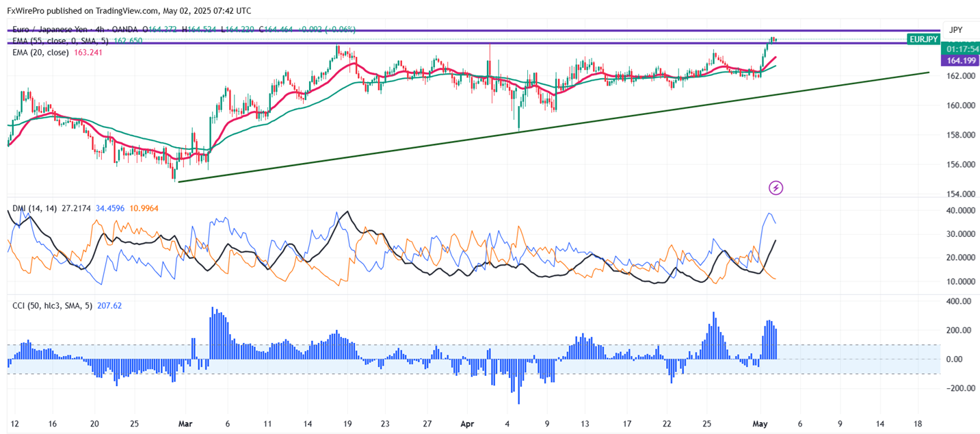Image resolution: width=980 pixels, height=434 pixels.
Task: Click the 156.000 price axis label
Action: click(x=959, y=164)
